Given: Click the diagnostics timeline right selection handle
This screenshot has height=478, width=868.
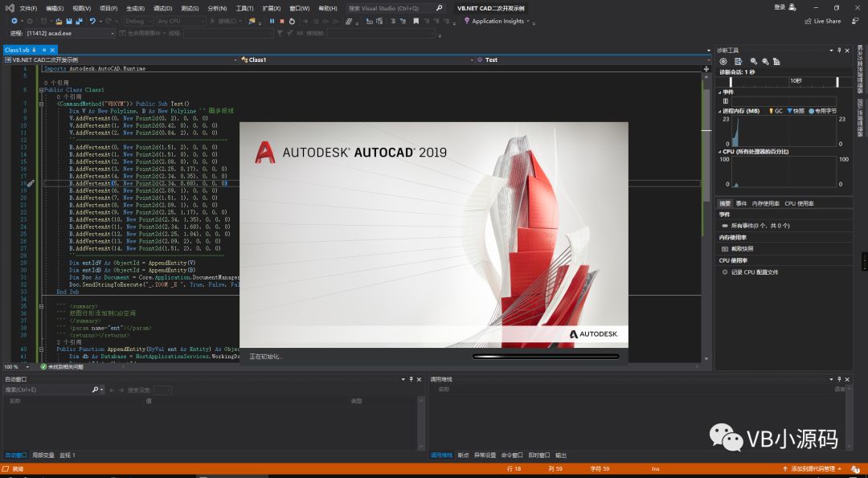Looking at the screenshot, I should [x=837, y=82].
